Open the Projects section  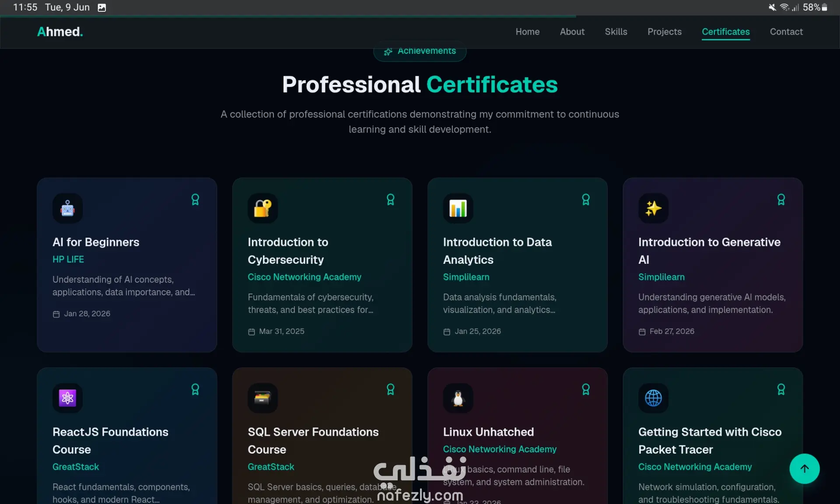(664, 32)
